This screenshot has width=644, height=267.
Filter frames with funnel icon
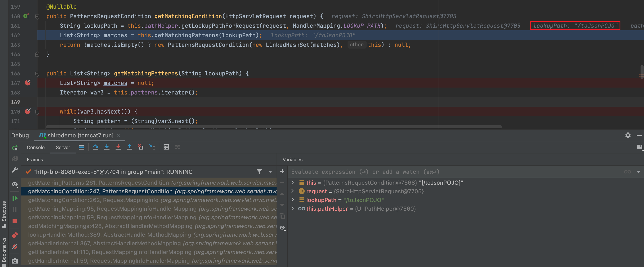click(259, 172)
